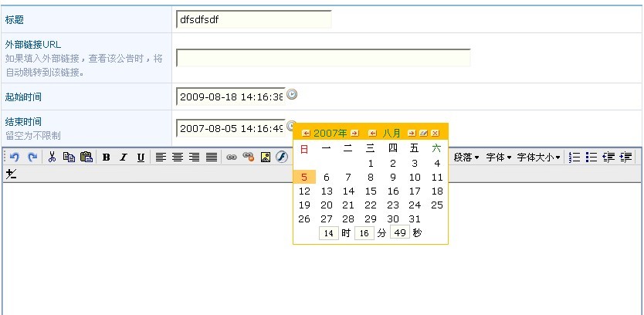644x315 pixels.
Task: Click the 六 Saturday column header
Action: click(x=436, y=149)
